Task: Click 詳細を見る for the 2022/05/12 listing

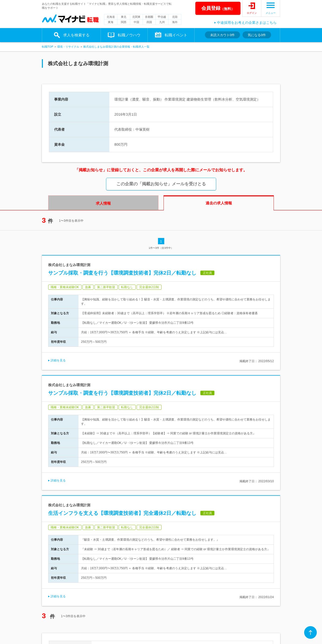Action: (57, 360)
